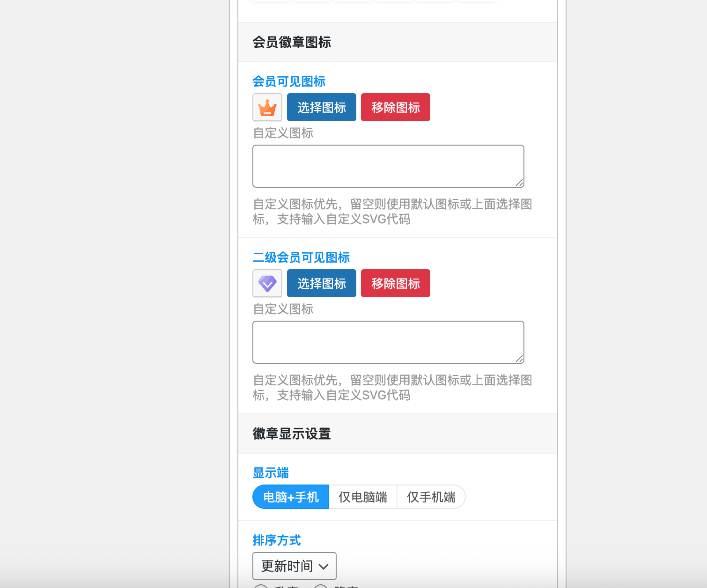Click 移除图标 next to the diamond icon

(395, 283)
